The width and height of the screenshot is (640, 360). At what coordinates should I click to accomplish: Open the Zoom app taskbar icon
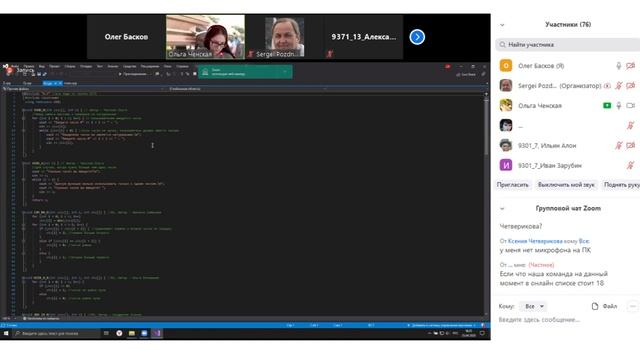tap(144, 333)
